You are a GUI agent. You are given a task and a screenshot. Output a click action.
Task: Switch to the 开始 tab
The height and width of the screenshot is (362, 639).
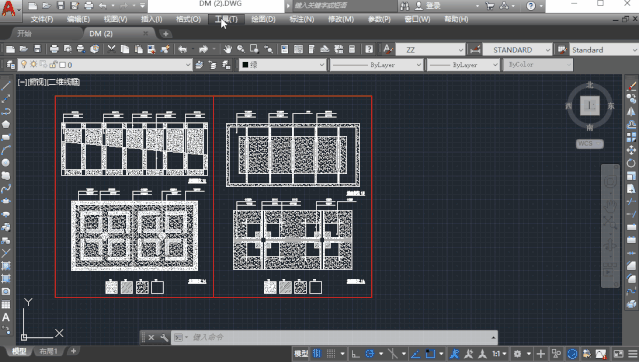coord(24,33)
